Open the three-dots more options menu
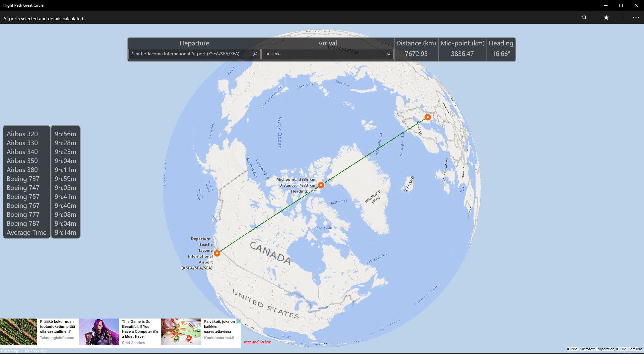This screenshot has height=354, width=644. (x=636, y=17)
